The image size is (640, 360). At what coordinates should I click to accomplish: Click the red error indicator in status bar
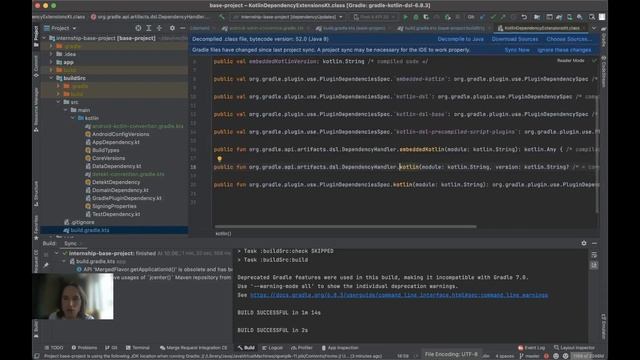click(x=546, y=356)
